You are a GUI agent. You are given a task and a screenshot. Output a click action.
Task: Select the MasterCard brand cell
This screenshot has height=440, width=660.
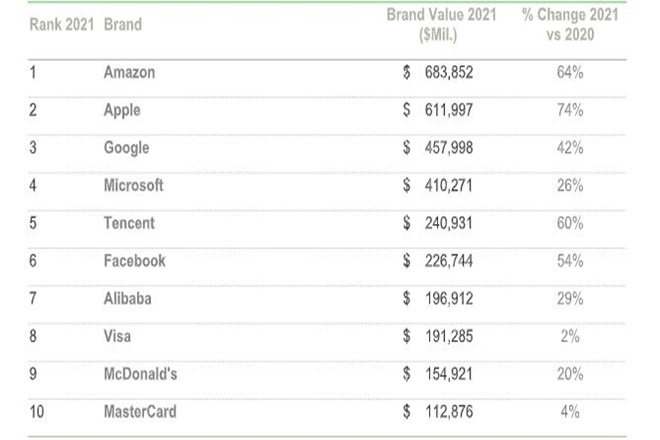point(137,410)
